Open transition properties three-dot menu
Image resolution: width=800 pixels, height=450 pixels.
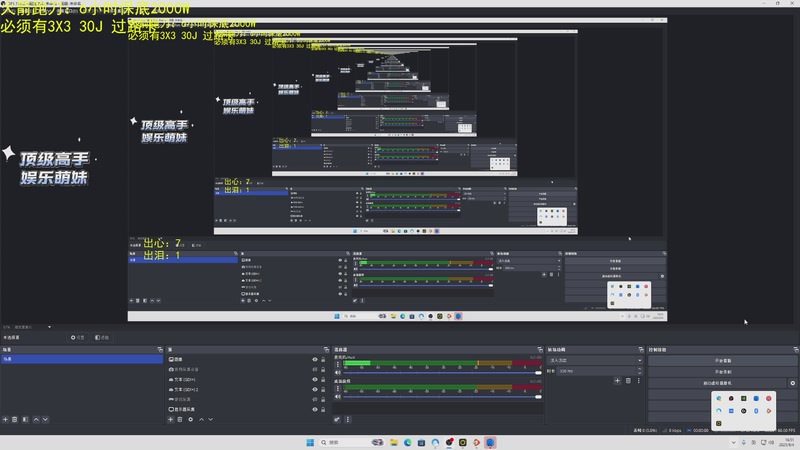638,381
